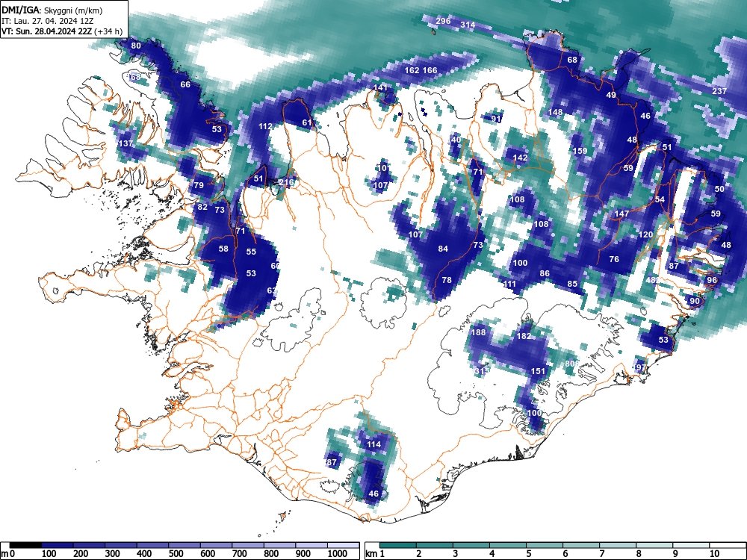Select the map value 141
Screen dimensions: 747x560
tap(381, 87)
